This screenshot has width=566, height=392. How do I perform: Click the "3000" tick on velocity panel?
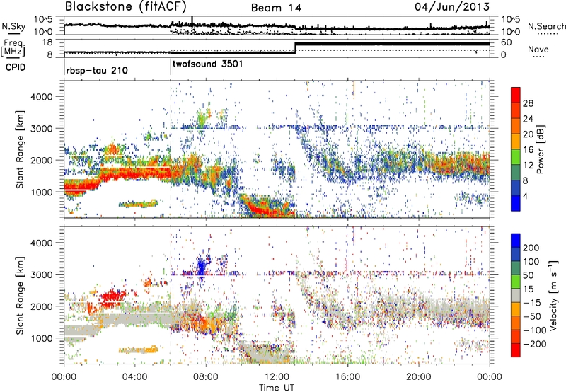pos(41,275)
